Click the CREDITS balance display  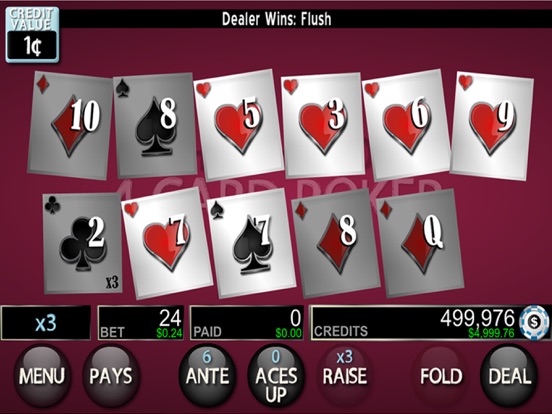click(415, 323)
